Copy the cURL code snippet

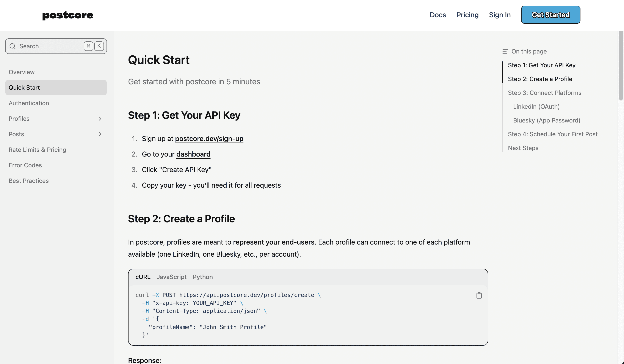479,295
